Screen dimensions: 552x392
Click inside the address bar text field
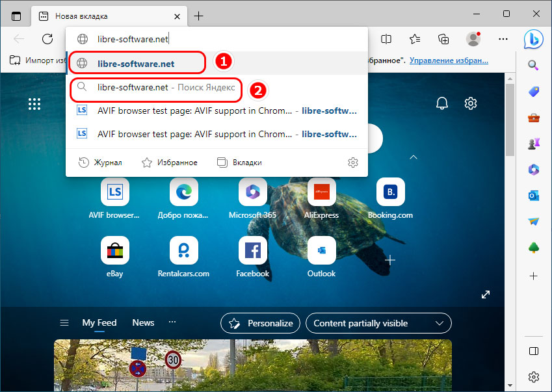pyautogui.click(x=217, y=39)
